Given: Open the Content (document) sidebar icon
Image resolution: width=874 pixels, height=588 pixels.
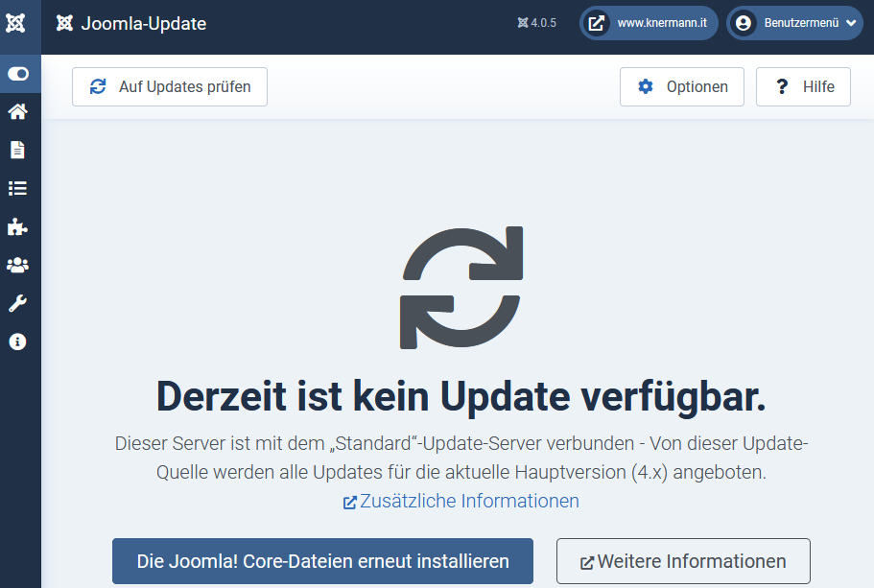Looking at the screenshot, I should 18,150.
